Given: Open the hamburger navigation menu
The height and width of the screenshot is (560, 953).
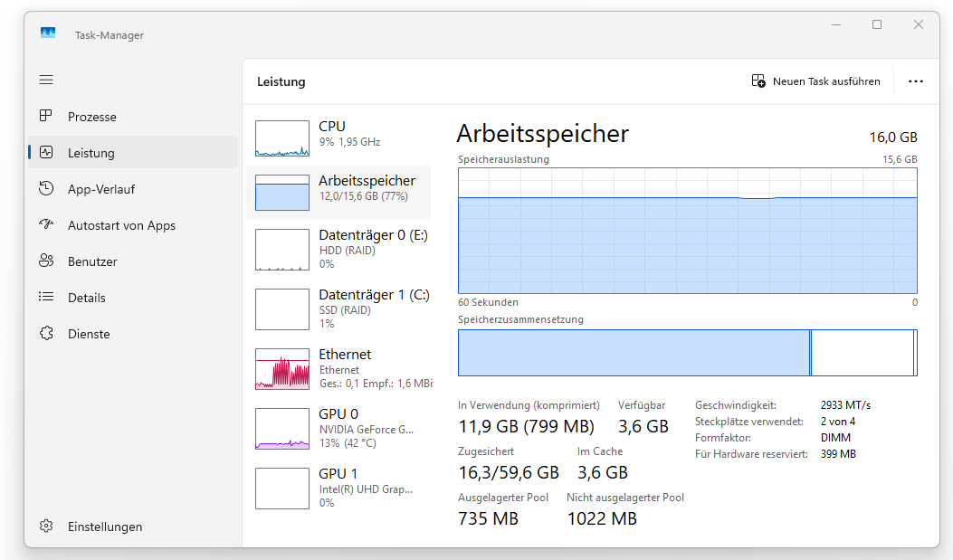Looking at the screenshot, I should 46,80.
